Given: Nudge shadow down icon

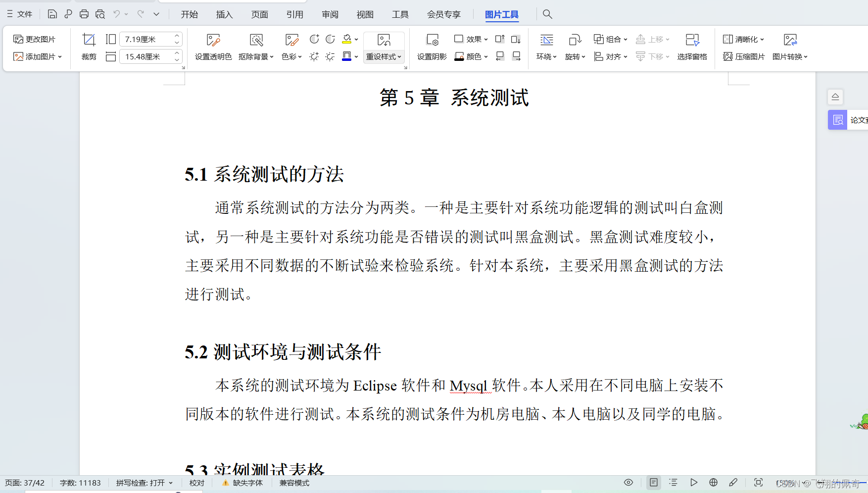Looking at the screenshot, I should [x=516, y=39].
